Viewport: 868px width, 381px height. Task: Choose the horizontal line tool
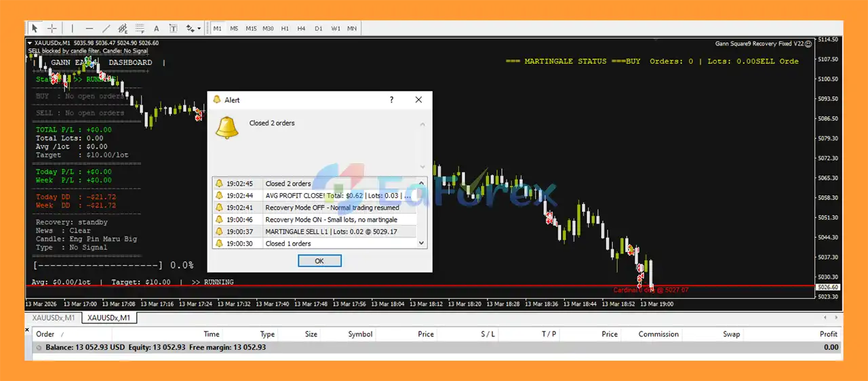(89, 28)
